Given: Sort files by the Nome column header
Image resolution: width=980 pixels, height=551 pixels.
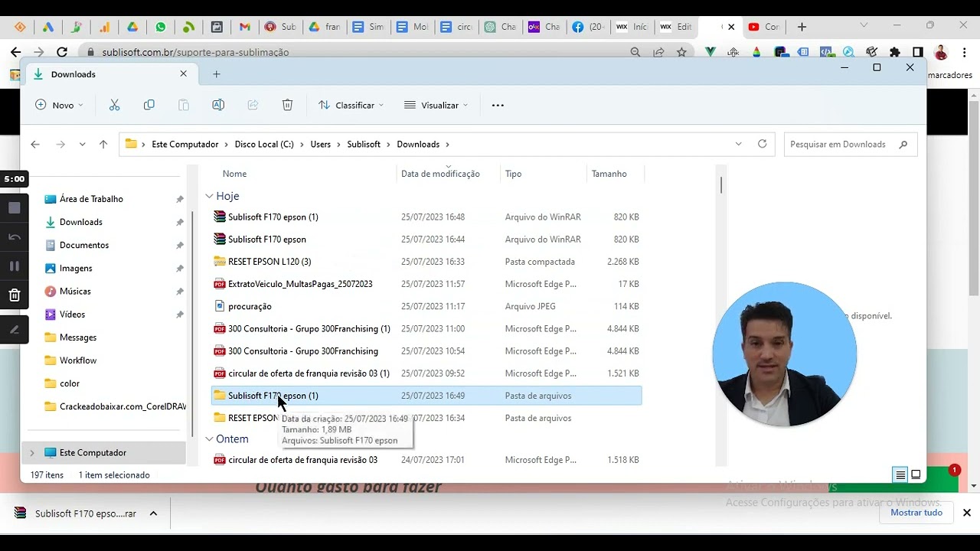Looking at the screenshot, I should 234,174.
